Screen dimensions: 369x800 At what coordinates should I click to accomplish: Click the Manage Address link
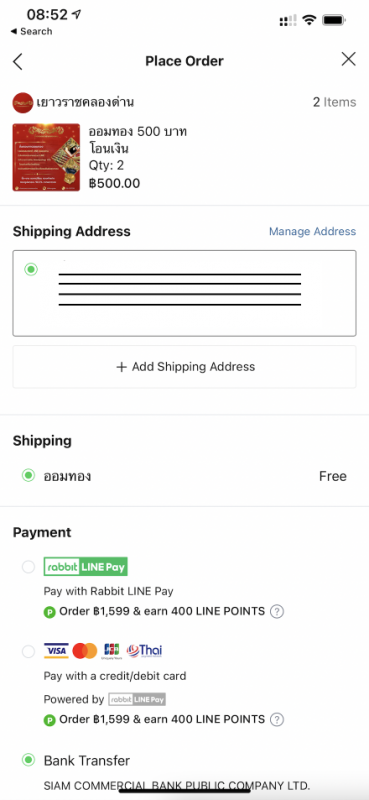pos(312,232)
